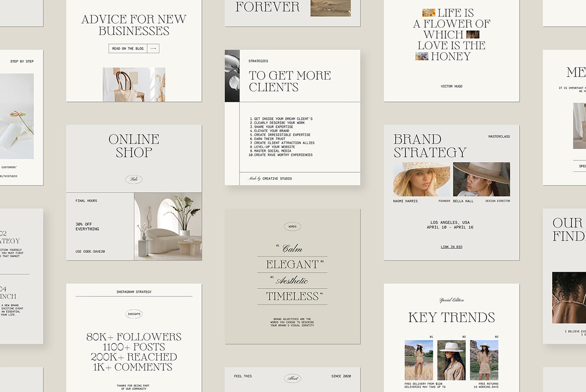Select the MASTERCLASS label on Brand Strategy card
586x392 pixels.
[x=499, y=136]
